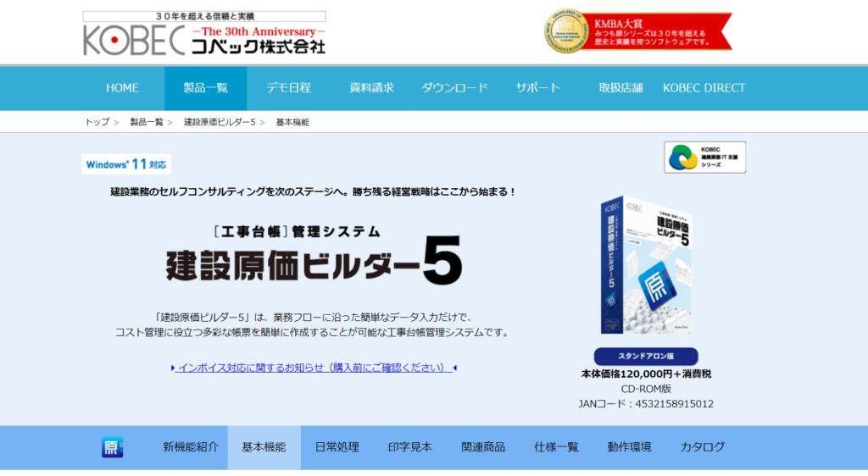
Task: Click the スタンドアロン版 button
Action: point(646,357)
